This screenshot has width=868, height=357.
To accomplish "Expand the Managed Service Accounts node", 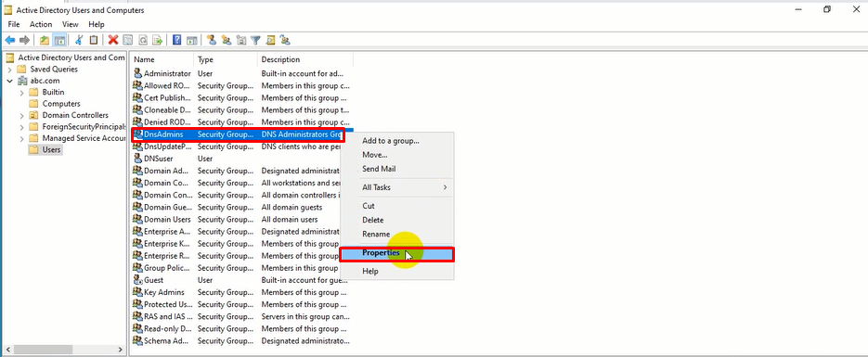I will 21,138.
